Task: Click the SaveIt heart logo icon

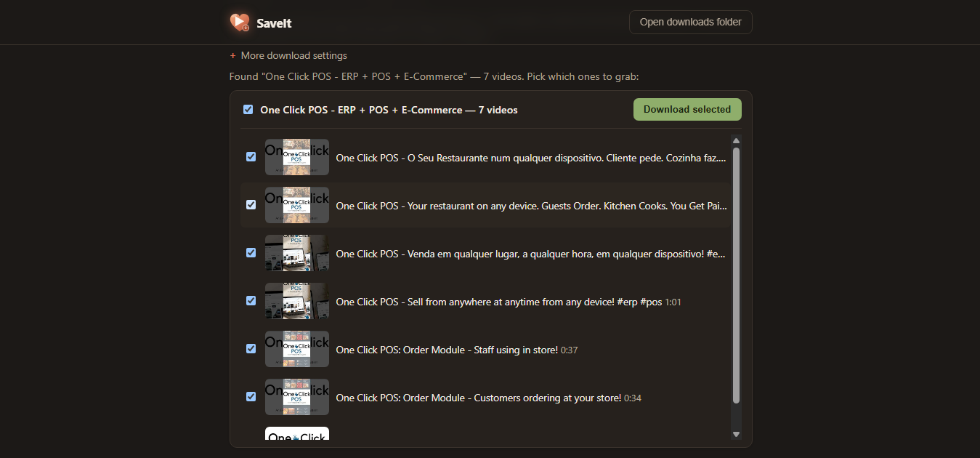Action: tap(240, 23)
